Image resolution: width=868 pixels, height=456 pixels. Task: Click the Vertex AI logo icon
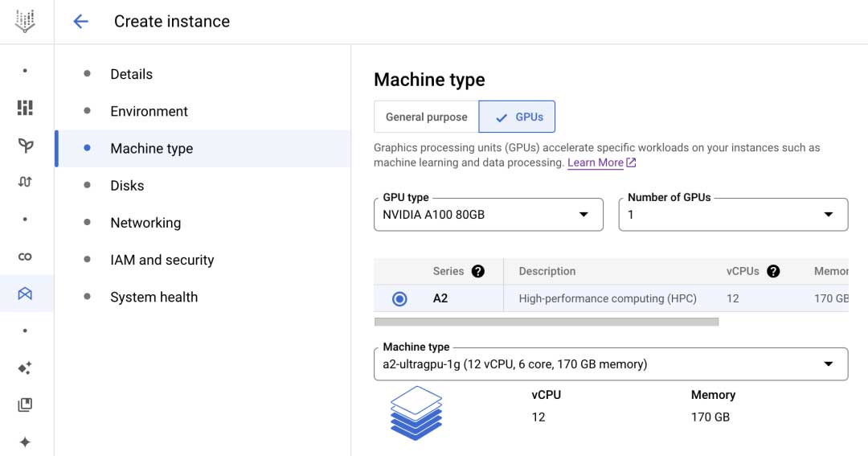point(26,22)
